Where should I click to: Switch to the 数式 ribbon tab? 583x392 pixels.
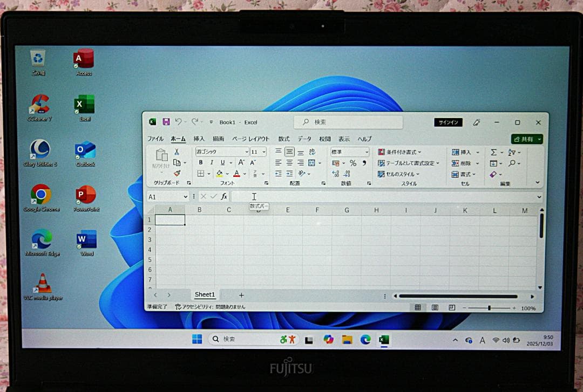(x=283, y=139)
